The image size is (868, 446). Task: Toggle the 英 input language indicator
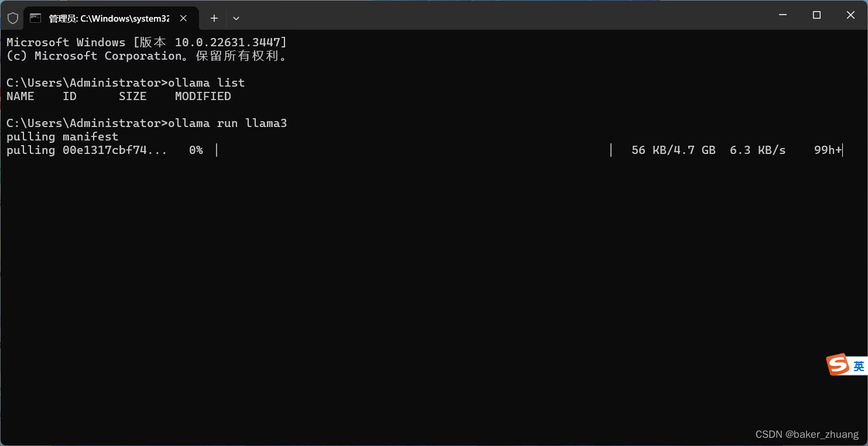click(859, 366)
